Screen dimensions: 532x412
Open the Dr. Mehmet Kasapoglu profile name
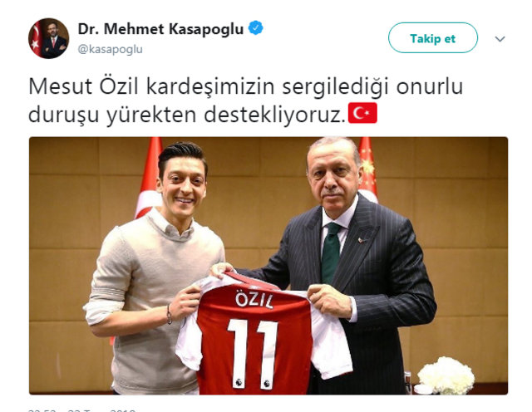pos(160,29)
